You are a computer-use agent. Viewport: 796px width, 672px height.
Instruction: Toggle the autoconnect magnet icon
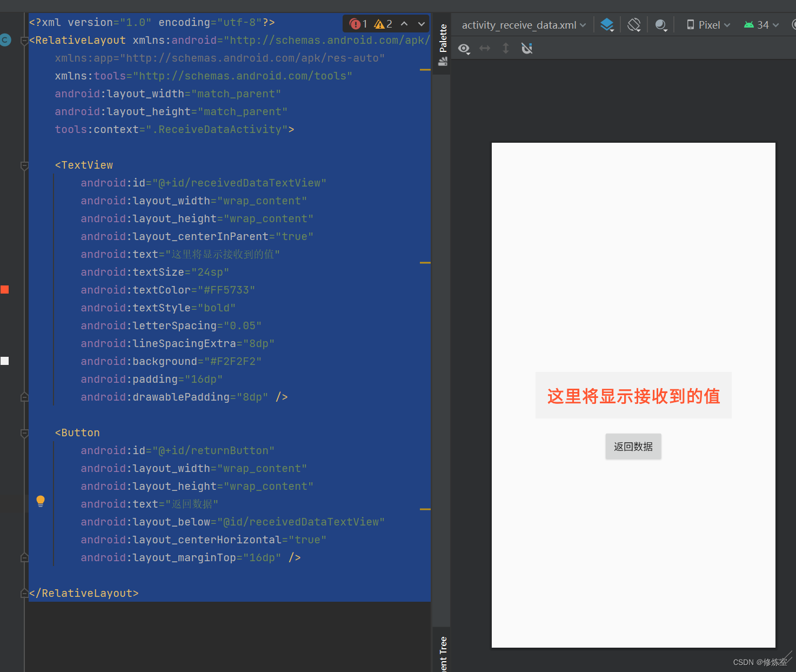pos(527,48)
